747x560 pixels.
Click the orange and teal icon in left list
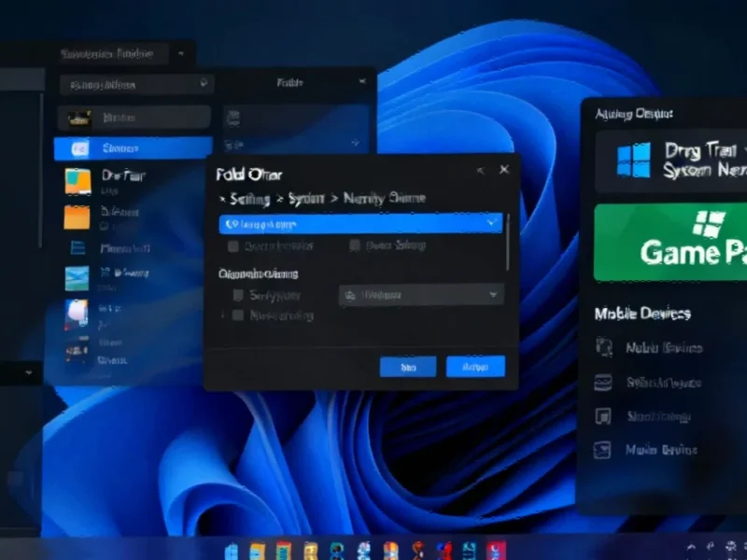pyautogui.click(x=77, y=178)
